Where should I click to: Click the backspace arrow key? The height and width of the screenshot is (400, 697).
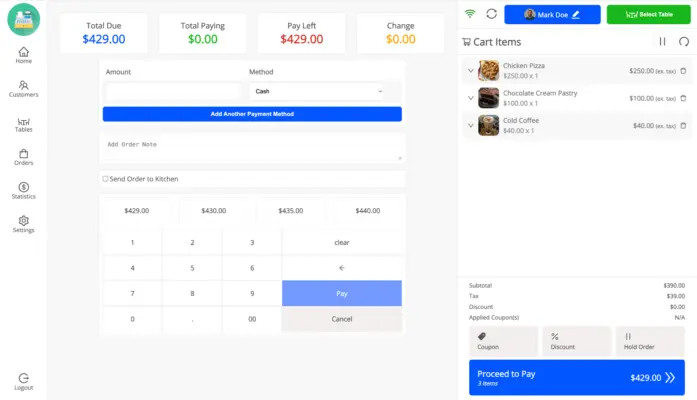coord(342,268)
